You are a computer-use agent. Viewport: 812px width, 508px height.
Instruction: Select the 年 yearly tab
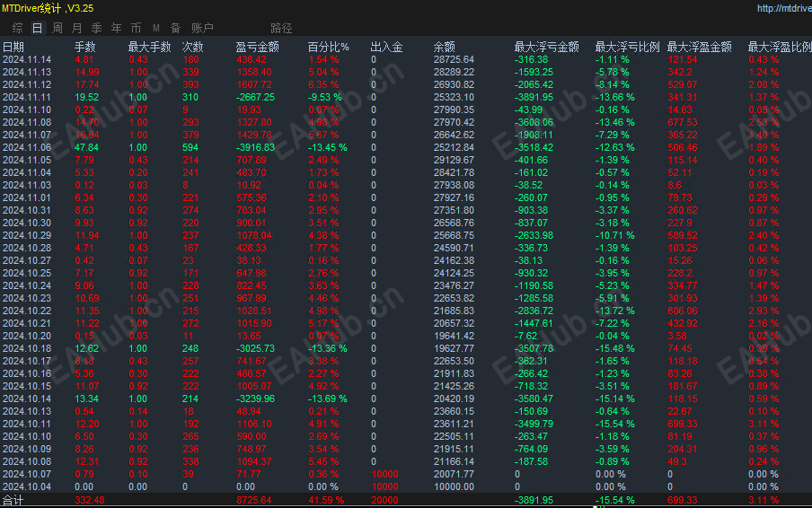click(x=117, y=28)
